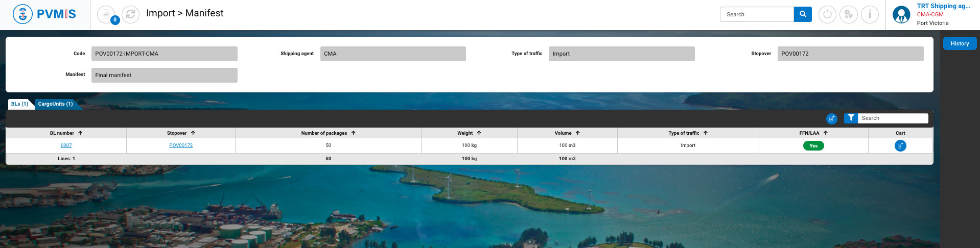Switch to the CargoUnits (1) tab

pyautogui.click(x=56, y=104)
